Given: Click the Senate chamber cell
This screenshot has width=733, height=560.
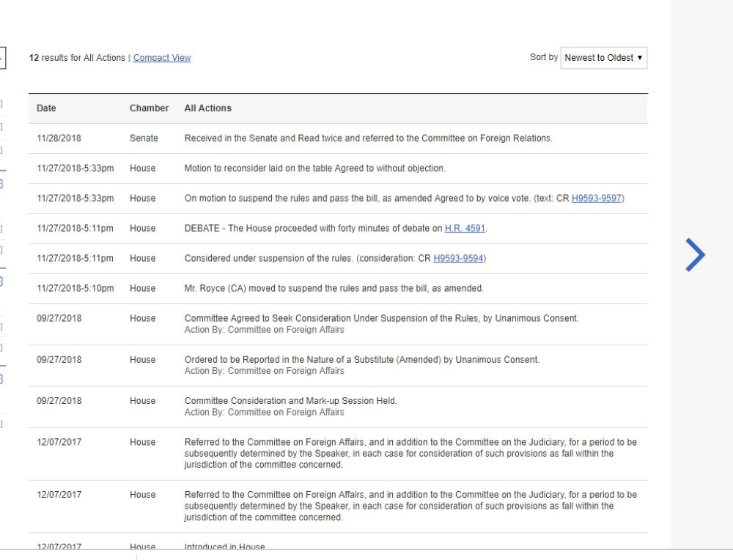Looking at the screenshot, I should [x=144, y=139].
